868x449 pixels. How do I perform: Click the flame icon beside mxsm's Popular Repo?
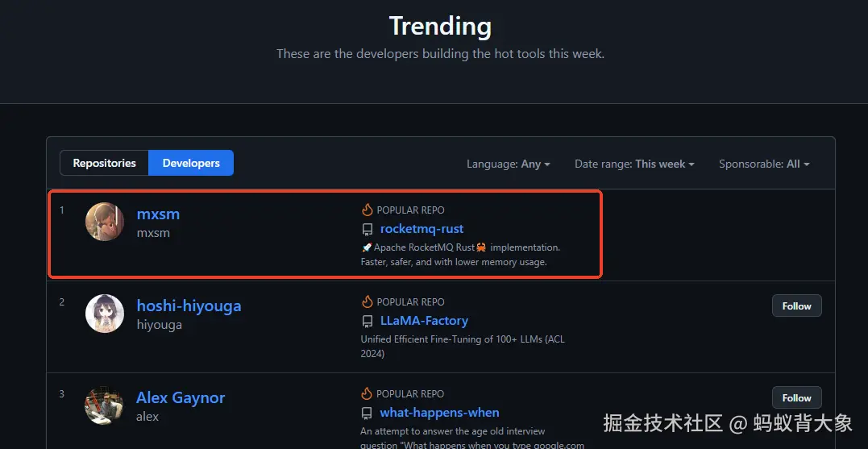(367, 210)
